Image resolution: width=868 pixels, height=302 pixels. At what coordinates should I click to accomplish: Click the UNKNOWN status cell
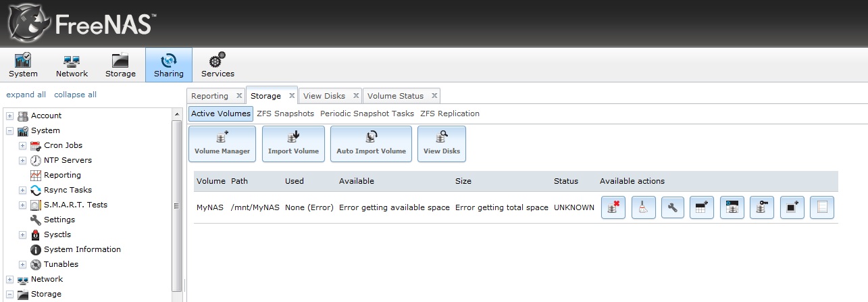[x=574, y=207]
